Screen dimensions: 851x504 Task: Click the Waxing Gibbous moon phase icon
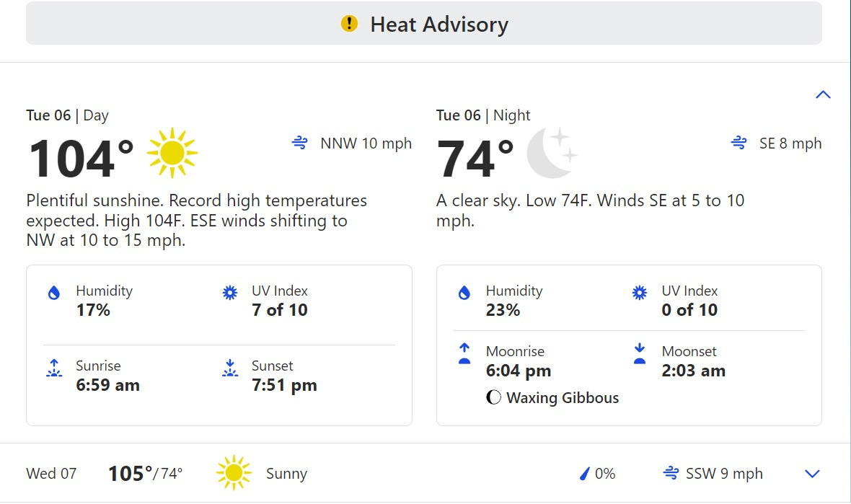point(493,397)
